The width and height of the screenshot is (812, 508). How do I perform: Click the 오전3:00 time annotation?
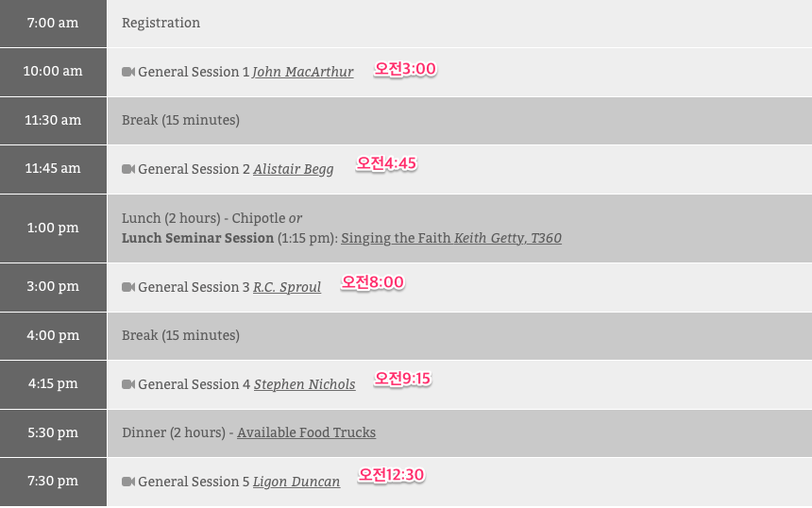click(x=405, y=69)
